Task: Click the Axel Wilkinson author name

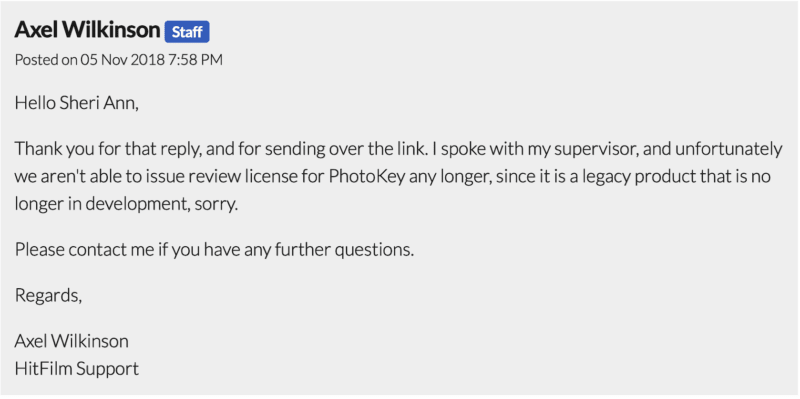Action: click(x=87, y=30)
